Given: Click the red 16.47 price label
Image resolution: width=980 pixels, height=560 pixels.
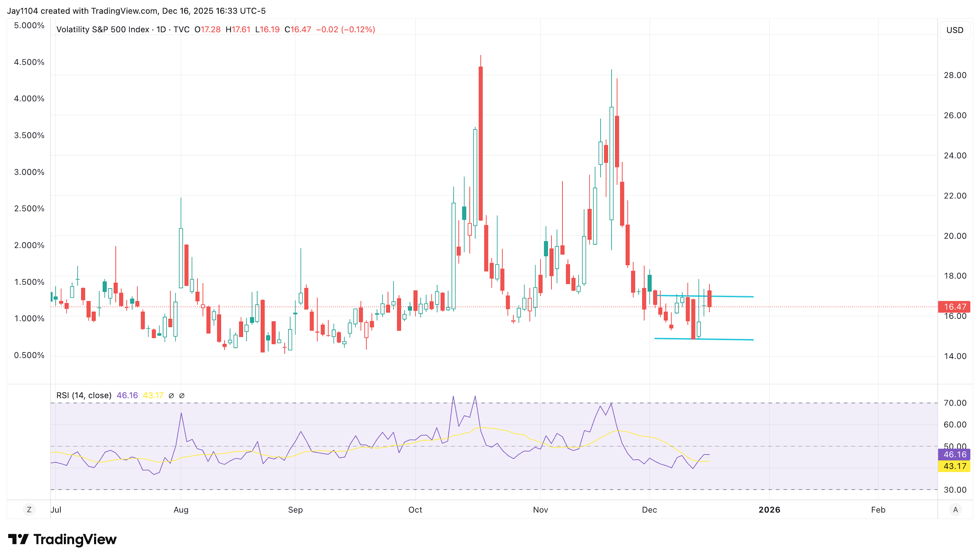Looking at the screenshot, I should click(x=954, y=307).
